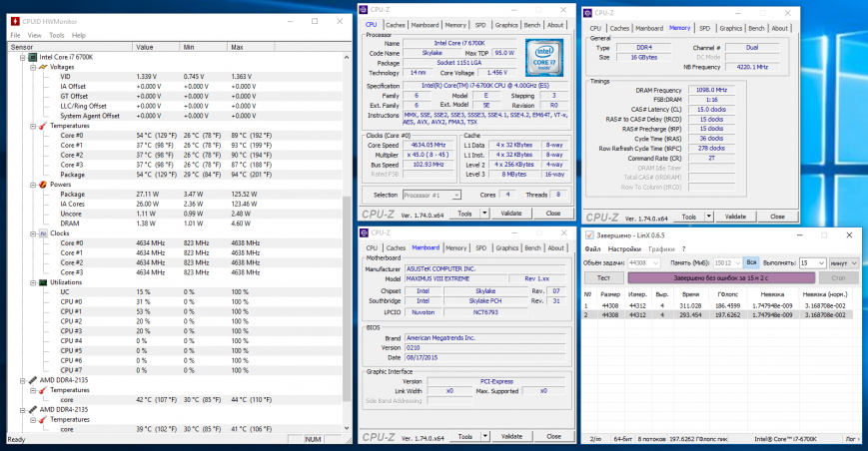The image size is (868, 451).
Task: Collapse the Intel Core i7 6700K tree node
Action: [x=23, y=58]
